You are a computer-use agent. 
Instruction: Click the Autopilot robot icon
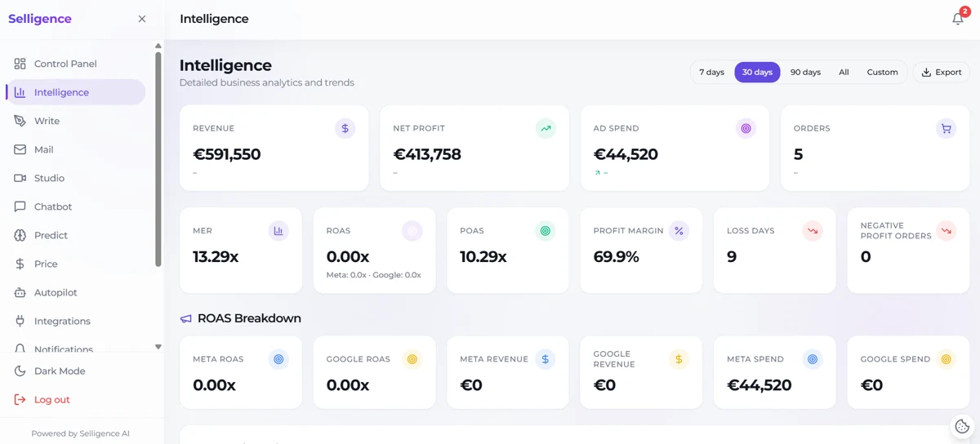click(20, 292)
